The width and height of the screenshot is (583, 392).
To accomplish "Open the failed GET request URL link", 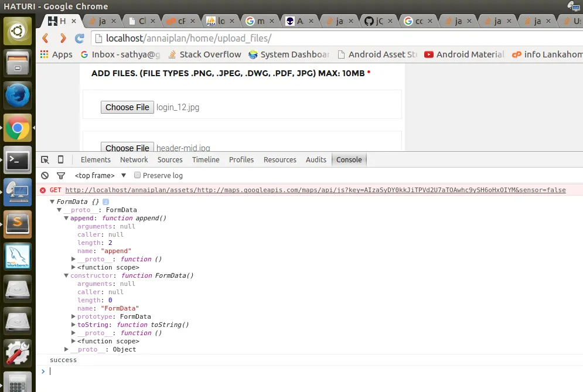I will [x=315, y=190].
